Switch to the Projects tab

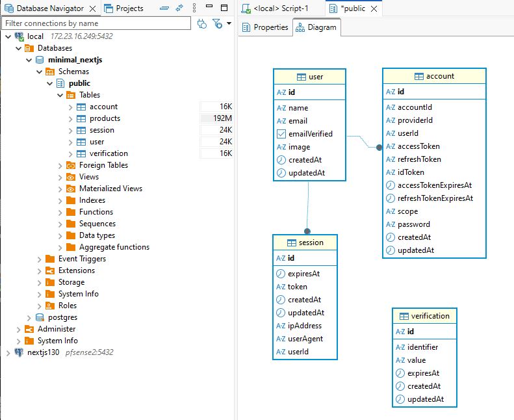tap(124, 8)
